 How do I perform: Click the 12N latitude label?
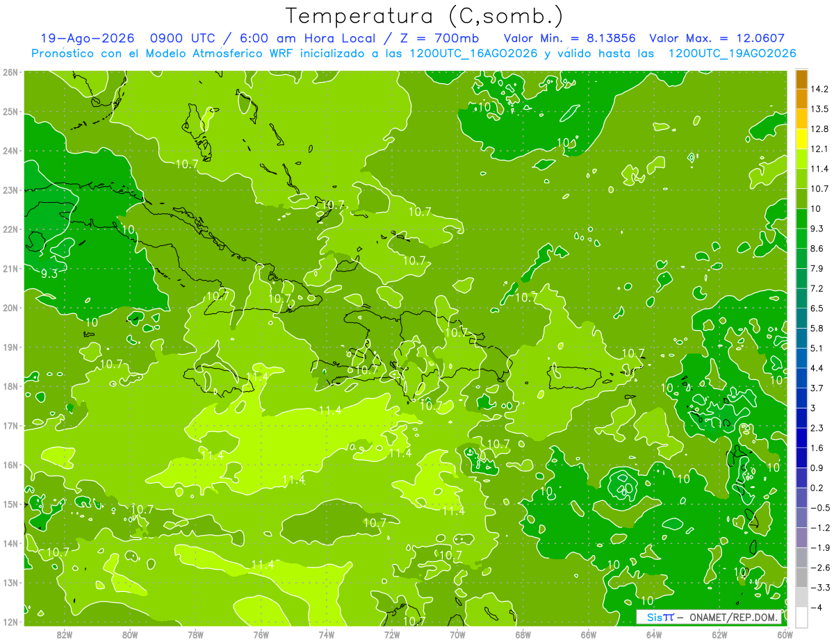click(10, 622)
